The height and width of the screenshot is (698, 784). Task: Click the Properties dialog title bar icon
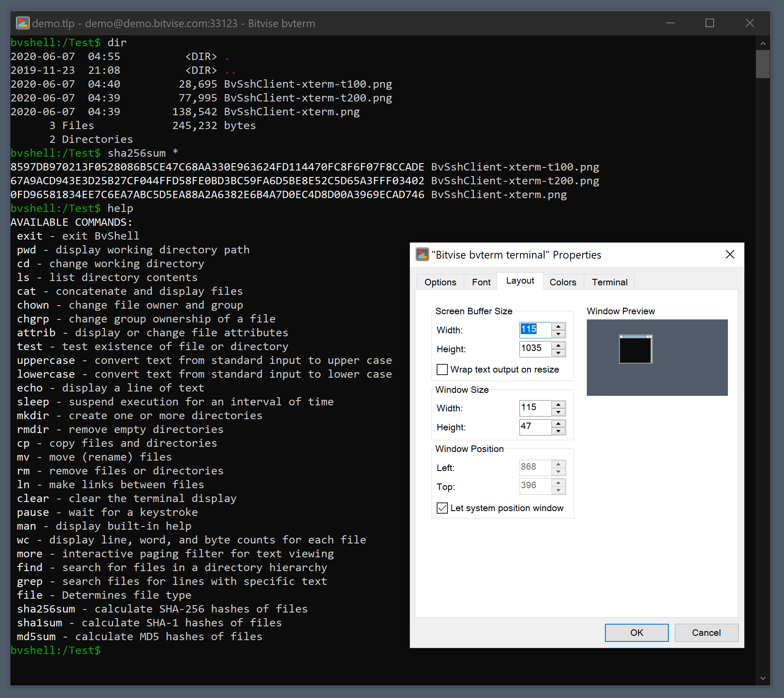(421, 255)
